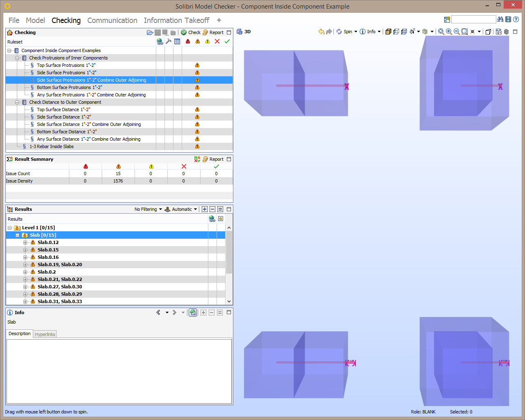
Task: Click the zoom out magnifier icon
Action: pos(457,32)
